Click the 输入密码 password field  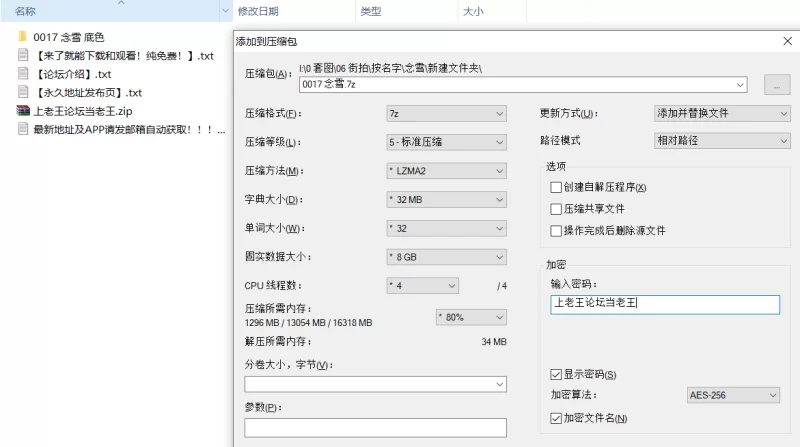click(x=664, y=304)
